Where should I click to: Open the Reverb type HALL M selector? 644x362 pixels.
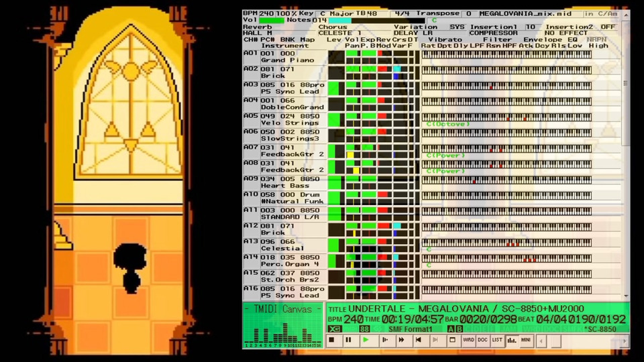258,33
